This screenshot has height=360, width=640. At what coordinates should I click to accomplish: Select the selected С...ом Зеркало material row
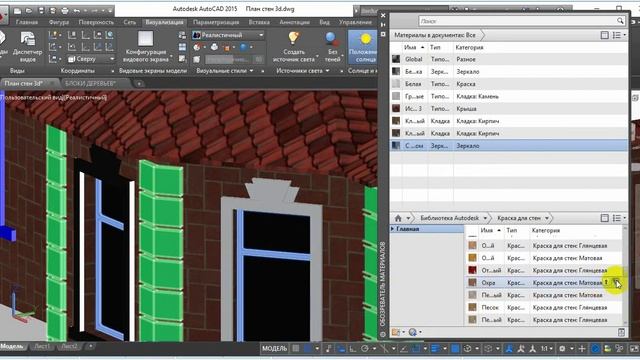(x=509, y=145)
